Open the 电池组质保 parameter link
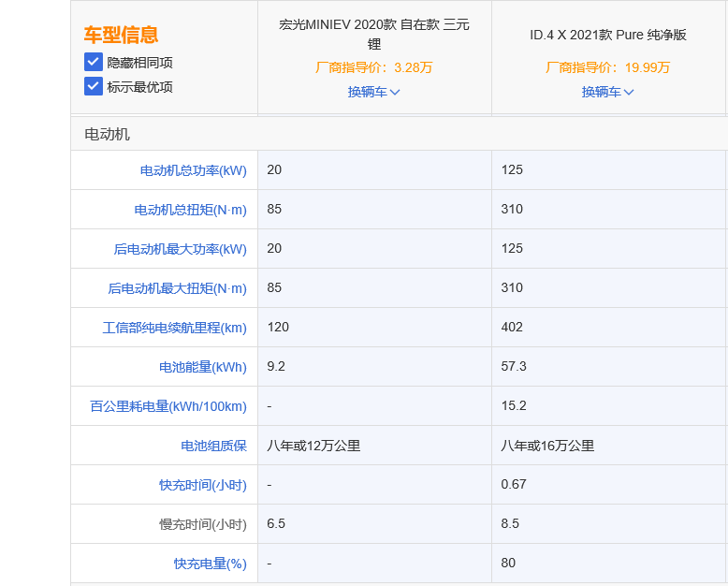This screenshot has height=586, width=728. [x=213, y=446]
